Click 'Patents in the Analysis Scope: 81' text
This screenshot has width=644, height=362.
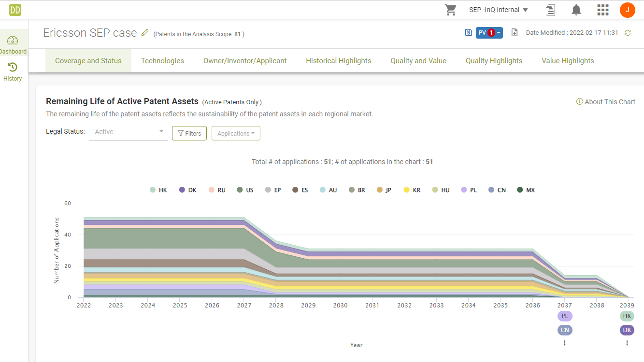pos(199,34)
